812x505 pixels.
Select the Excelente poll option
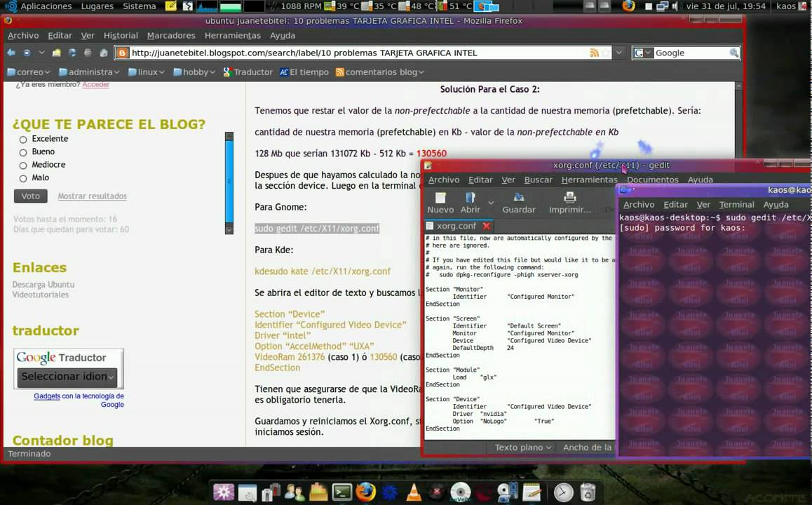point(22,140)
